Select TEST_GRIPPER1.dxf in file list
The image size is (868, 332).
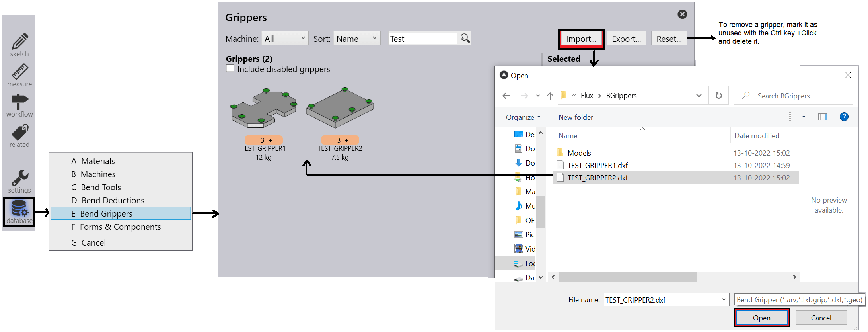point(597,165)
